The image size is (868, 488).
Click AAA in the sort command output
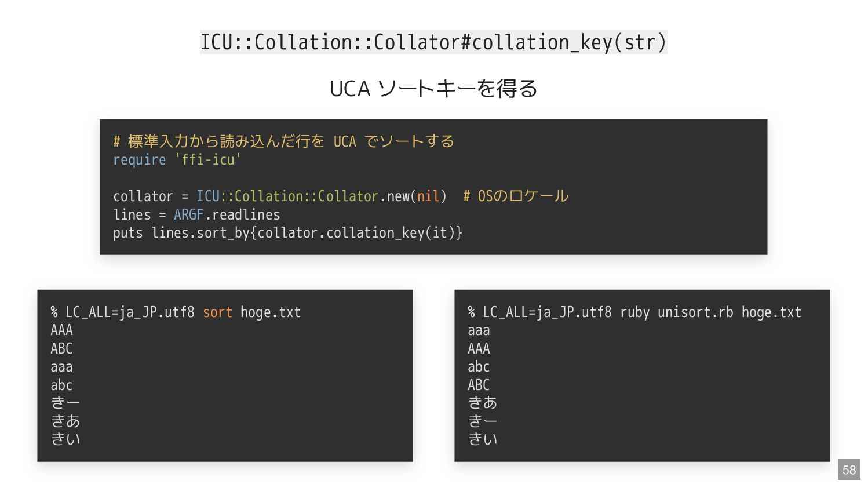[61, 330]
